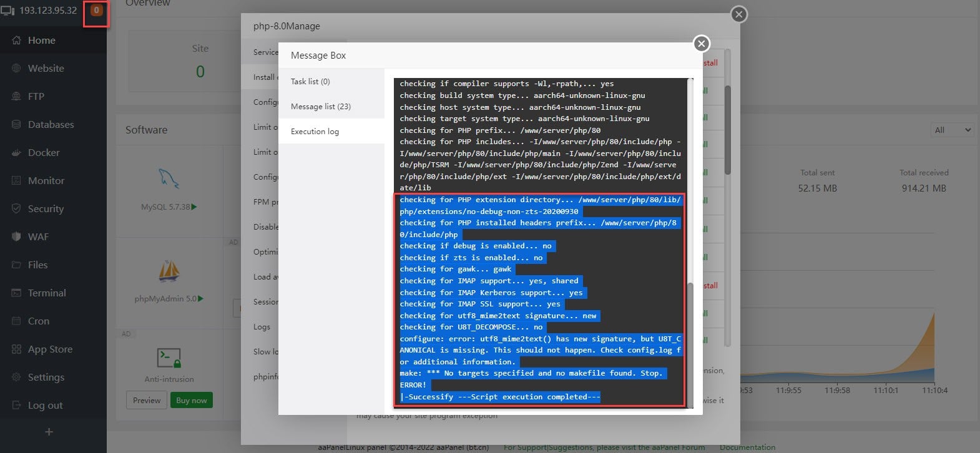Click the Site count value 0
The width and height of the screenshot is (980, 453).
200,72
